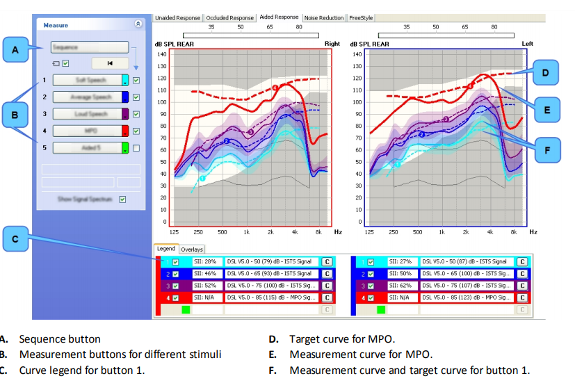Viewport: 575px width, 392px height.
Task: Hide Left ear curve 3 via legend checkbox
Action: [371, 286]
